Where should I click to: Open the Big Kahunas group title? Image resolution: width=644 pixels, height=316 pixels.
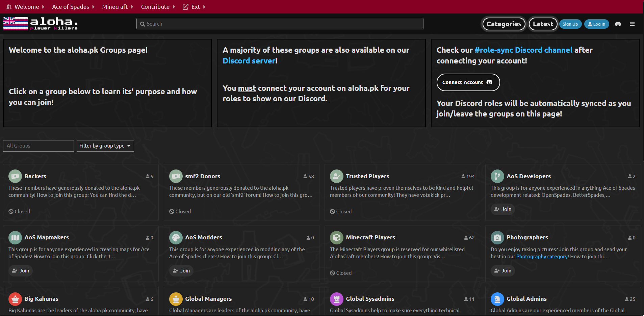[x=41, y=299]
